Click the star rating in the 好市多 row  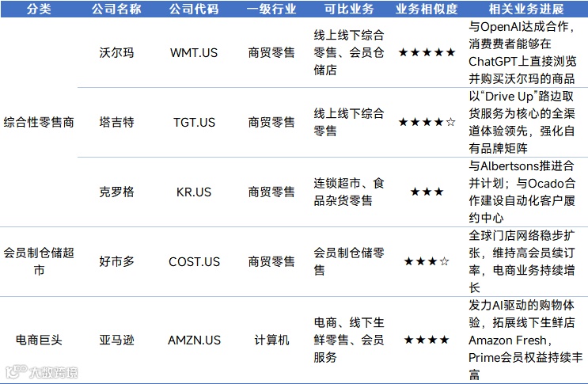(427, 261)
